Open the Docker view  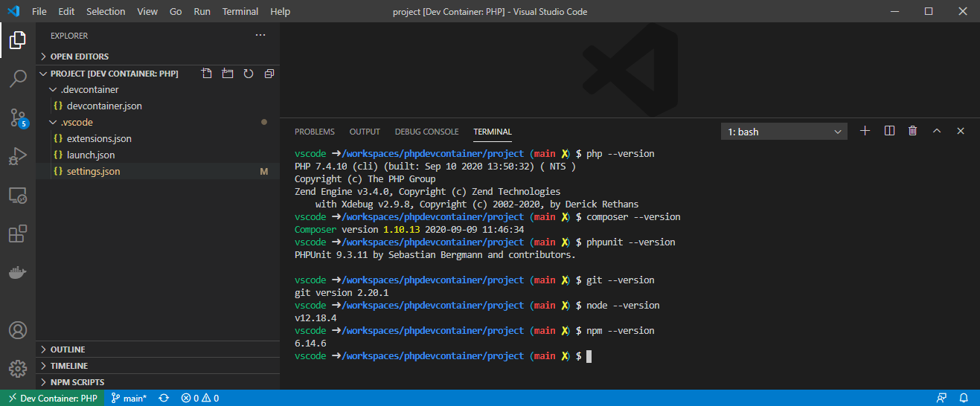click(18, 273)
